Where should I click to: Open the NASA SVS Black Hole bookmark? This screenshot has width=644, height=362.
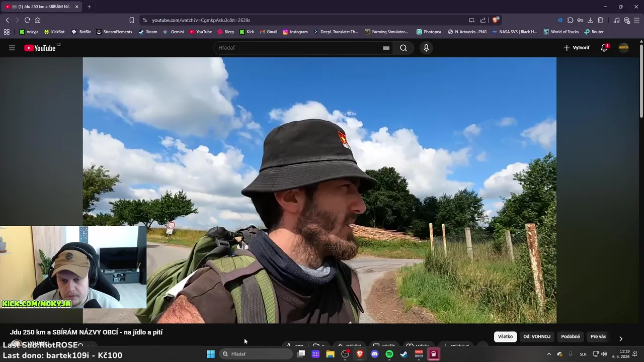[515, 32]
